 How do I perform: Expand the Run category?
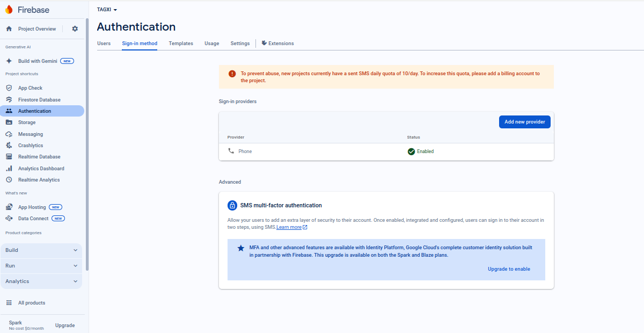41,265
